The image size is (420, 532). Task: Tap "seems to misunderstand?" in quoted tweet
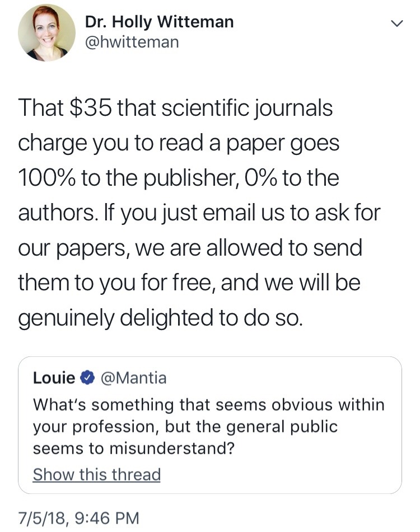[133, 449]
